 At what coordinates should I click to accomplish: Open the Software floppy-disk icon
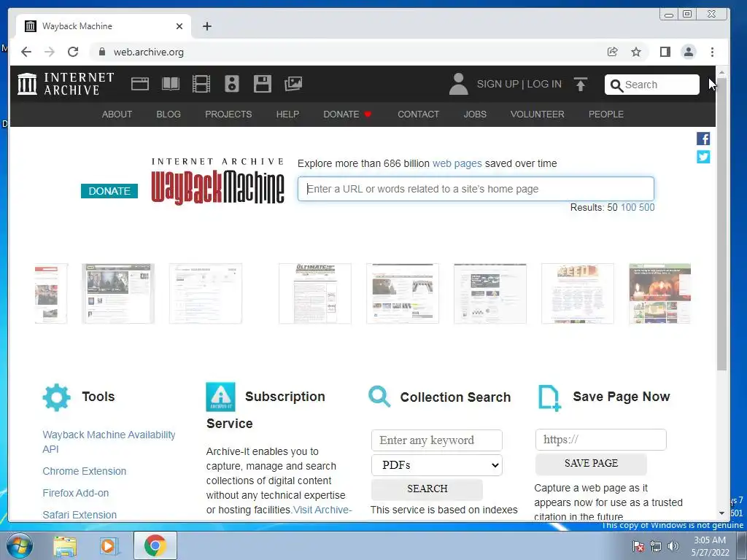tap(263, 84)
